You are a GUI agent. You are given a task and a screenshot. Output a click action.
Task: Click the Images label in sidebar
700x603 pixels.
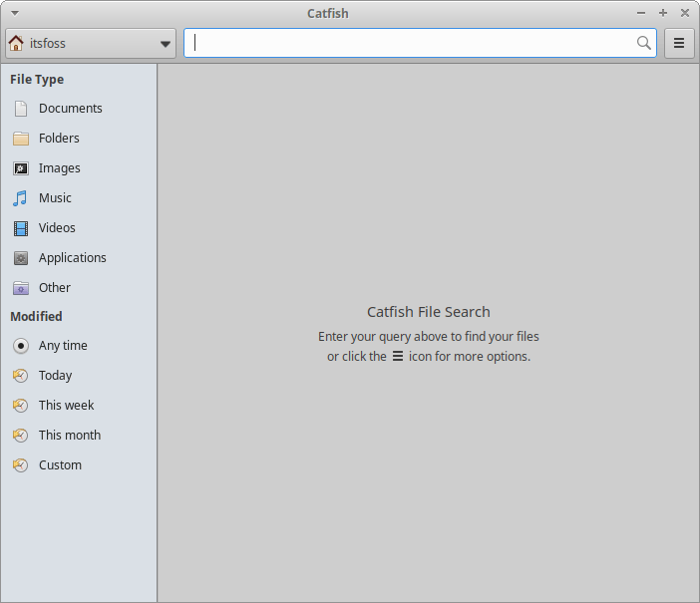60,168
